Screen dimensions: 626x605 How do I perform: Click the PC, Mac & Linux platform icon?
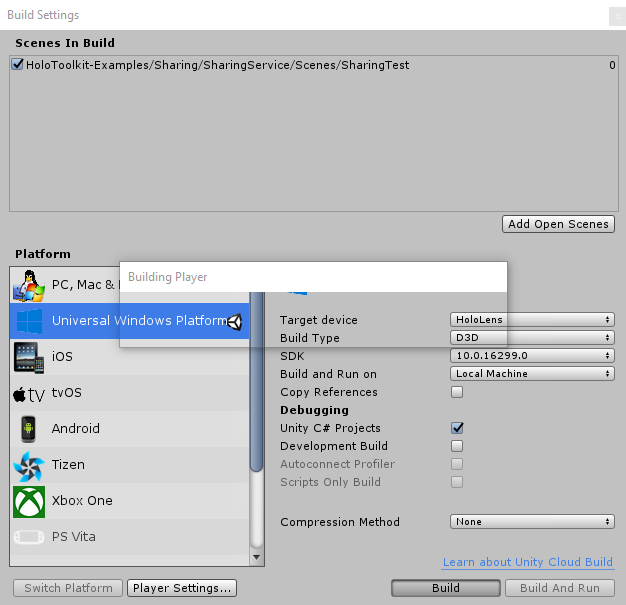tap(28, 286)
